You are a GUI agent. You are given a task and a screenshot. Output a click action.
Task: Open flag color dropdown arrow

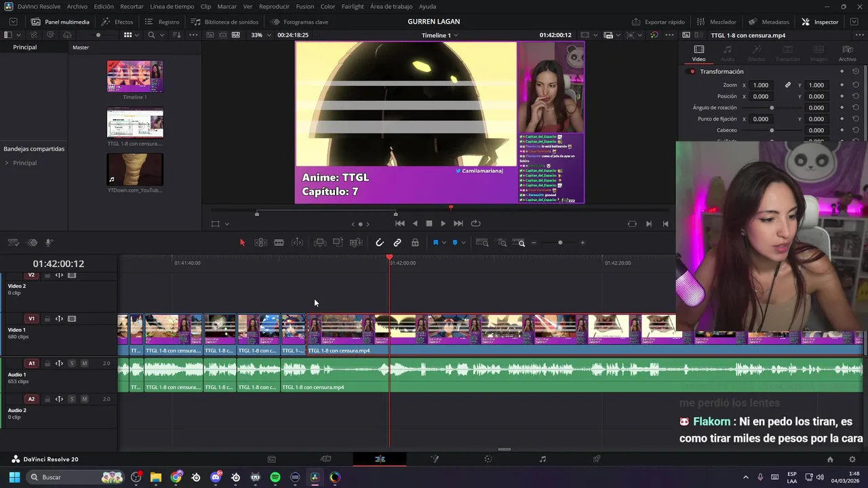pos(443,243)
